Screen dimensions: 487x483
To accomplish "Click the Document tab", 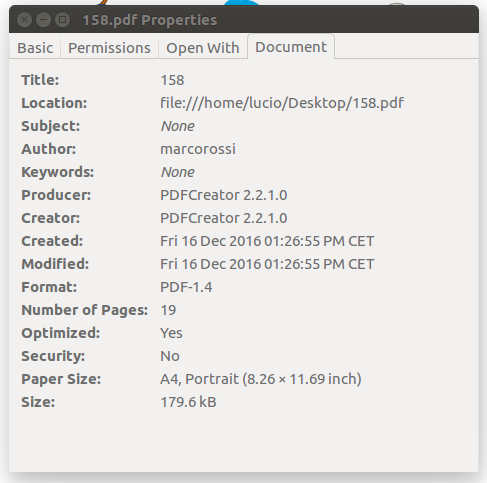I will (x=291, y=47).
